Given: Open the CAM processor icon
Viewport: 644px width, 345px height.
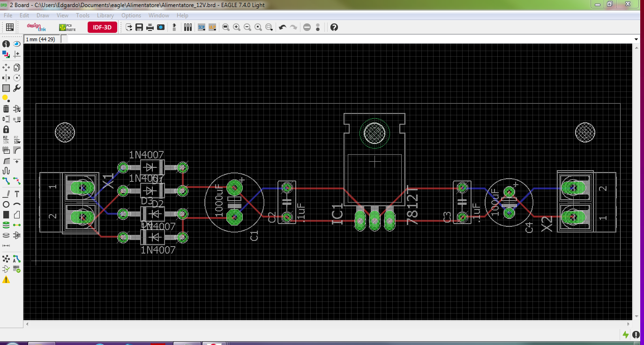Looking at the screenshot, I should tap(161, 27).
